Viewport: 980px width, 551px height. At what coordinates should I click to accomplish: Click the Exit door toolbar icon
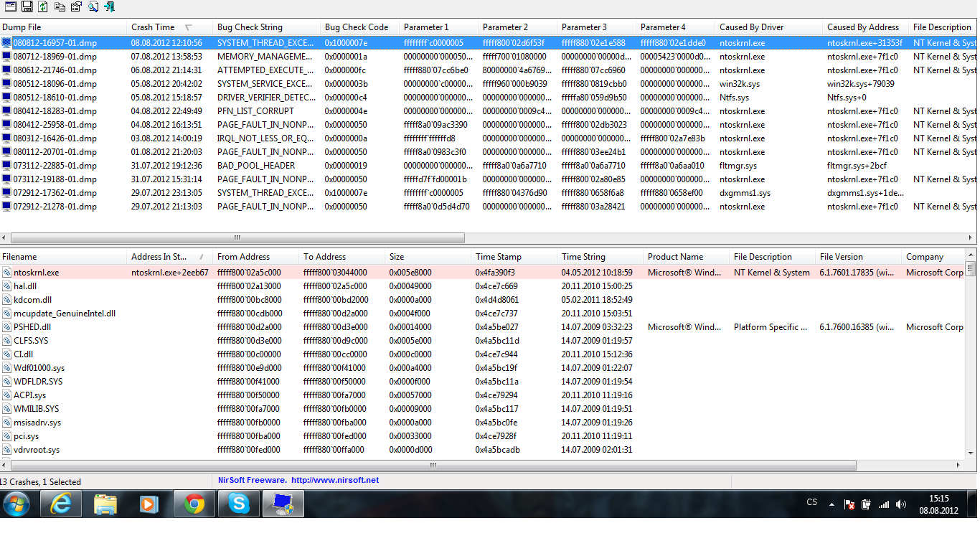pyautogui.click(x=109, y=6)
